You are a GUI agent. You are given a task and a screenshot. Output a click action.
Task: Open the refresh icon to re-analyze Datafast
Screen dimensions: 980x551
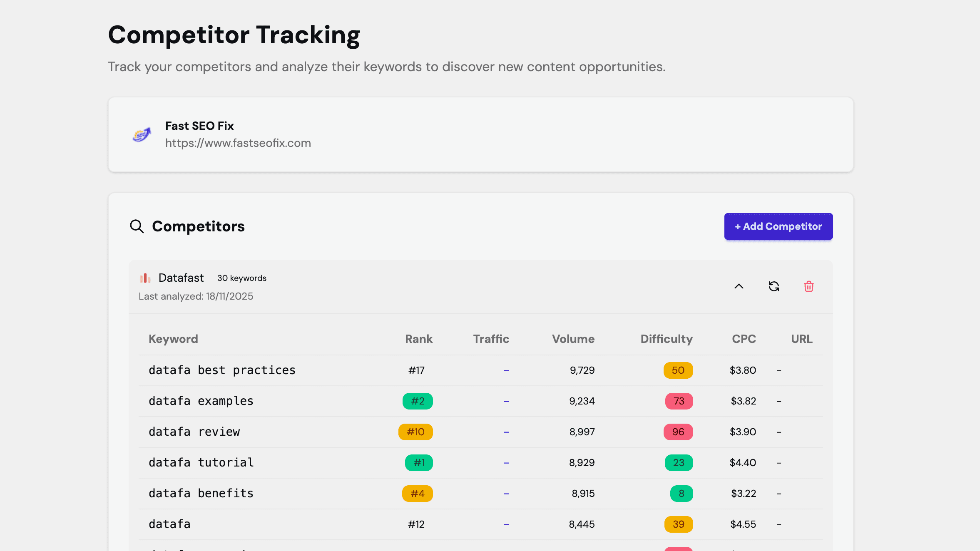pos(774,286)
